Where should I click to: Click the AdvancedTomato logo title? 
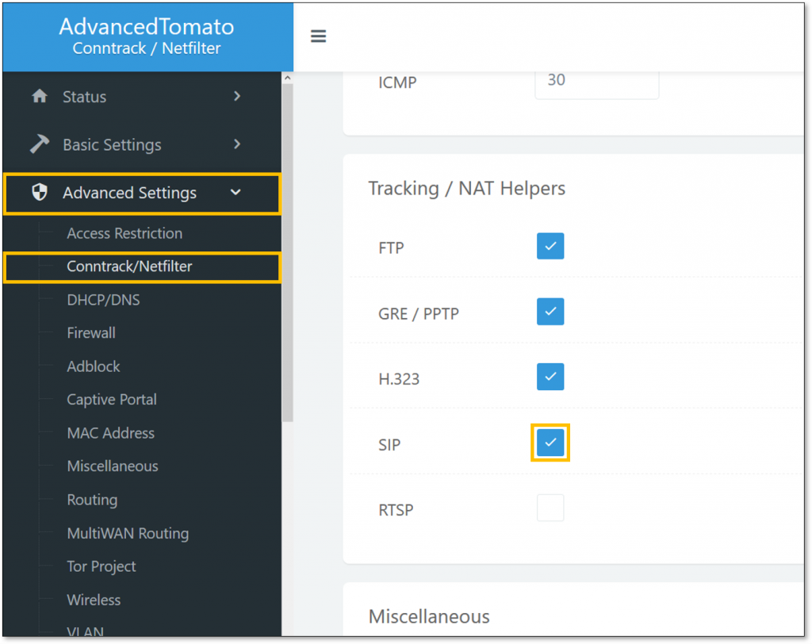[x=147, y=26]
